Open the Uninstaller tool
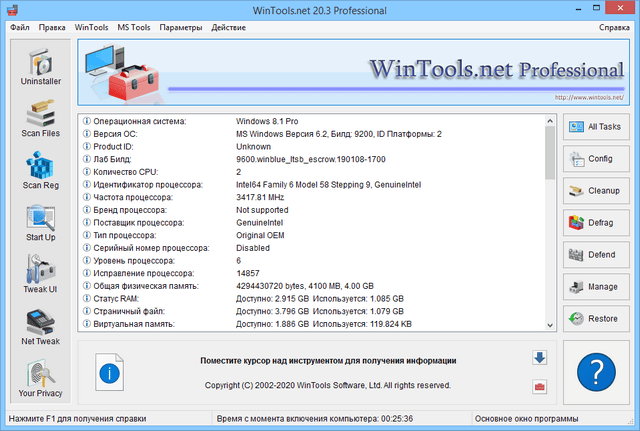Screen dimensions: 640x431 40,70
